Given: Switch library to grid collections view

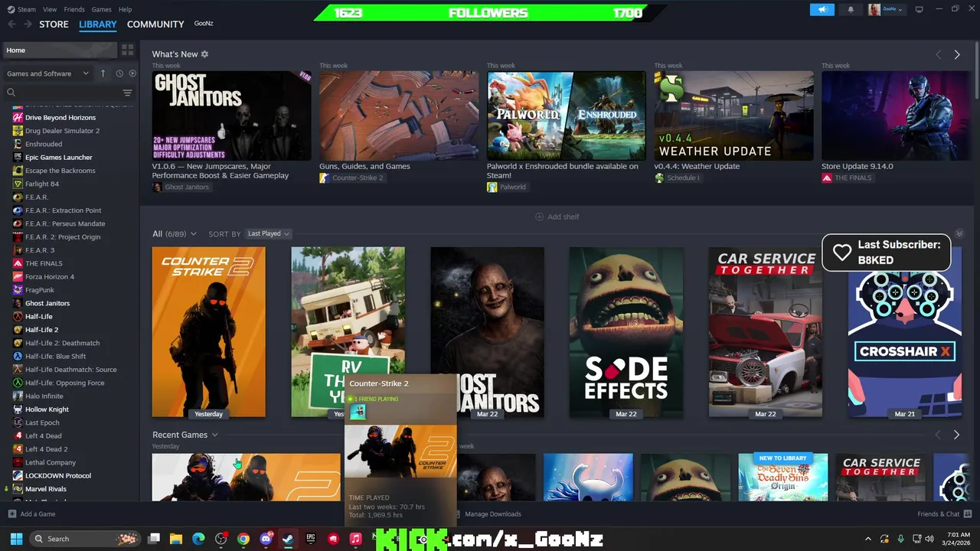Looking at the screenshot, I should point(127,50).
